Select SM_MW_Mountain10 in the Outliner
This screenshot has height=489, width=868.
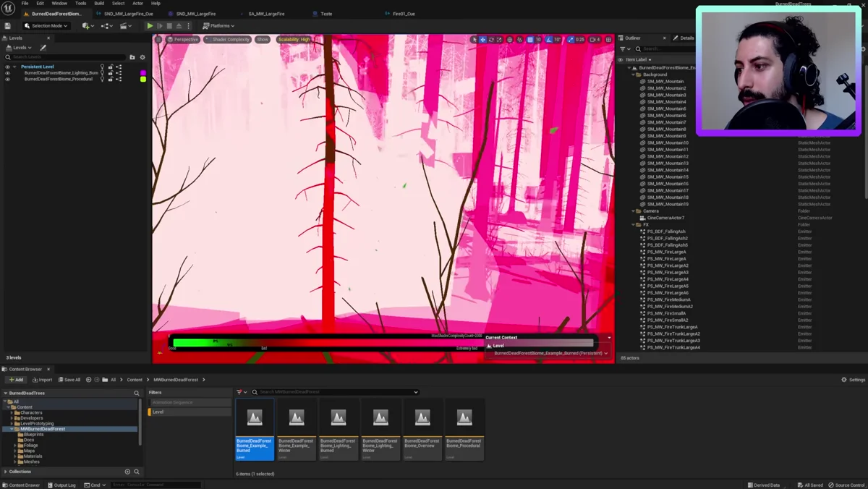coord(668,143)
